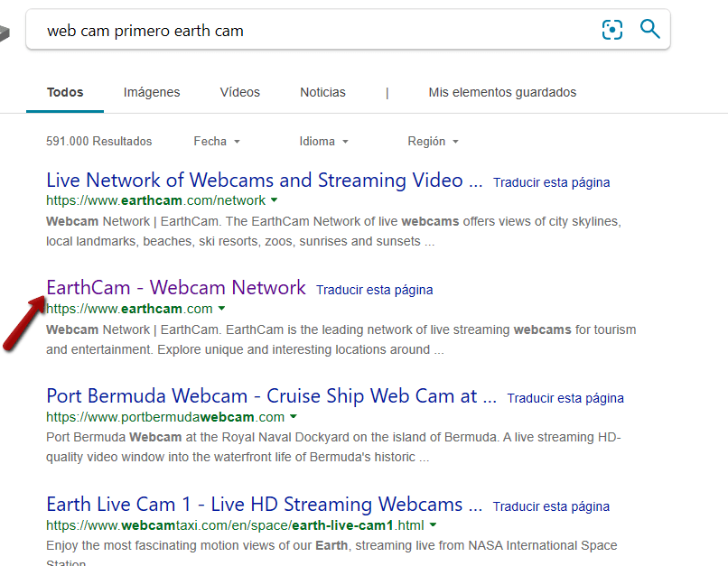Image resolution: width=728 pixels, height=566 pixels.
Task: Translate the Port Bermuda Webcam page
Action: [x=565, y=398]
